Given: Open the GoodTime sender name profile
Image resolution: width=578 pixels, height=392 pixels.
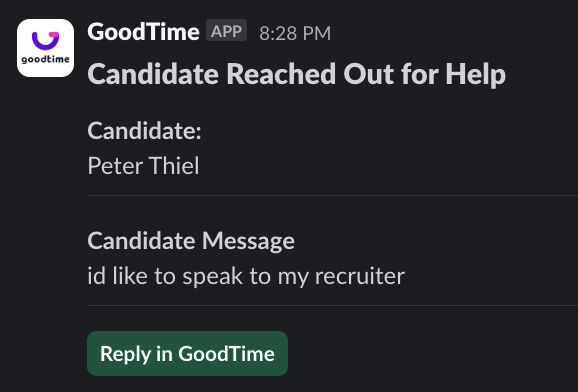Looking at the screenshot, I should pyautogui.click(x=143, y=32).
